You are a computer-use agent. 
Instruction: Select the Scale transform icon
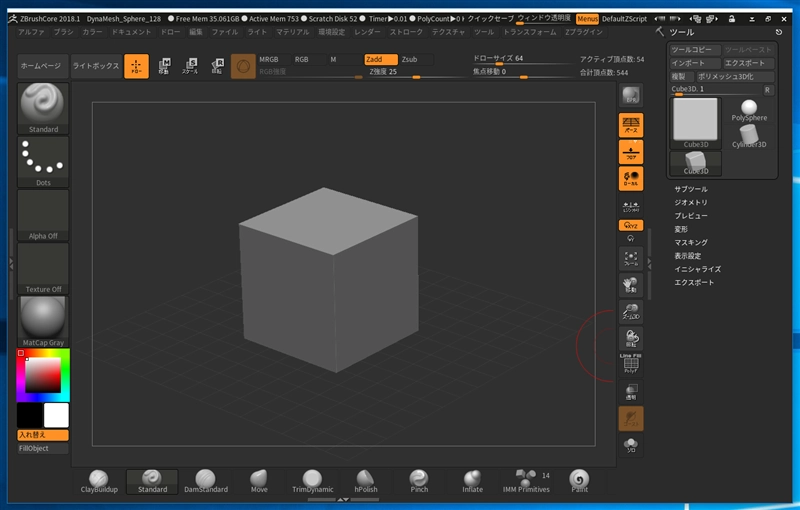click(191, 66)
